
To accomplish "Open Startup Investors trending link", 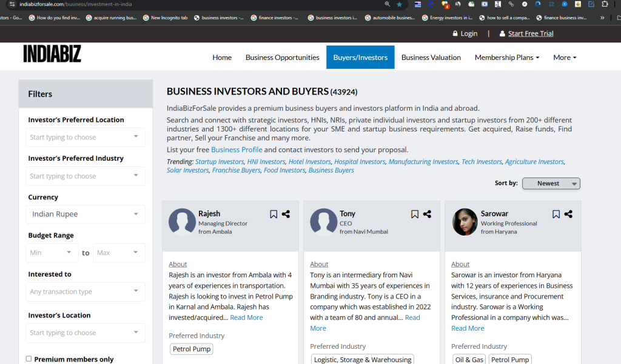I will pos(220,162).
